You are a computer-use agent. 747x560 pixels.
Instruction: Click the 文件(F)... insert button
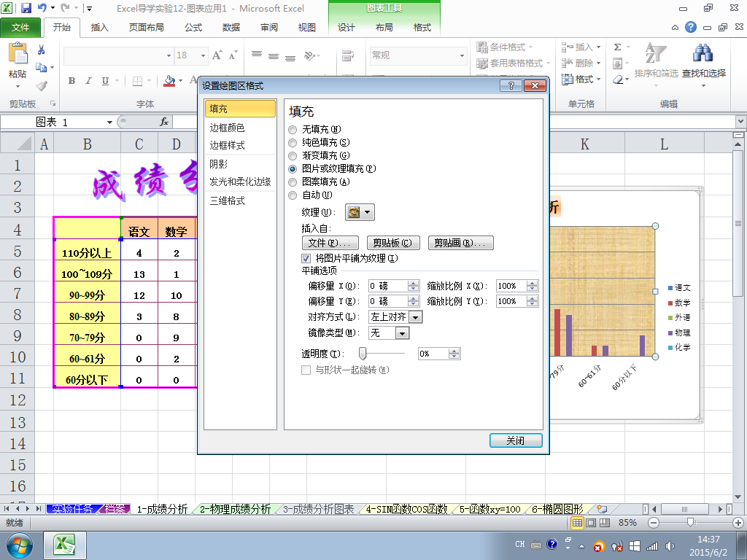[x=330, y=243]
